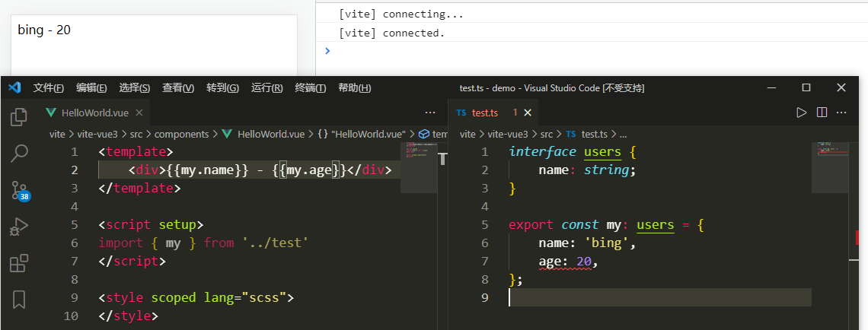Image resolution: width=868 pixels, height=330 pixels.
Task: Open more actions for the HelloWorld.vue editor group
Action: 430,113
